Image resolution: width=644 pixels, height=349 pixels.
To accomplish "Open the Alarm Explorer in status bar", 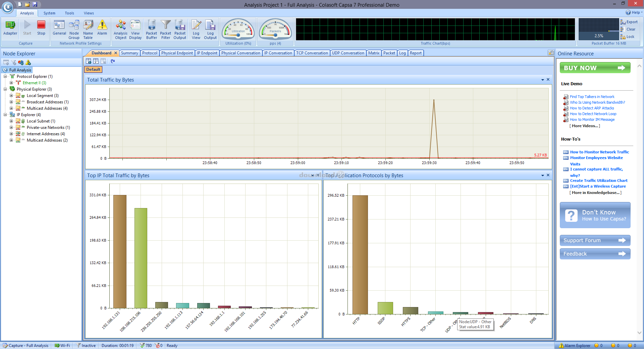I will point(575,346).
